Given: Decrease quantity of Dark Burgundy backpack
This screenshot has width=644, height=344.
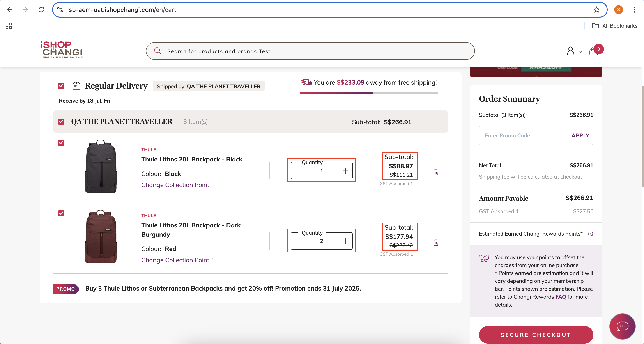Looking at the screenshot, I should coord(298,241).
